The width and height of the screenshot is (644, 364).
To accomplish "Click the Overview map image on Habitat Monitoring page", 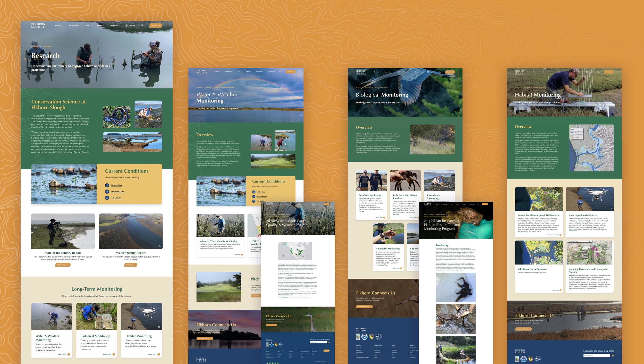I will 591,148.
